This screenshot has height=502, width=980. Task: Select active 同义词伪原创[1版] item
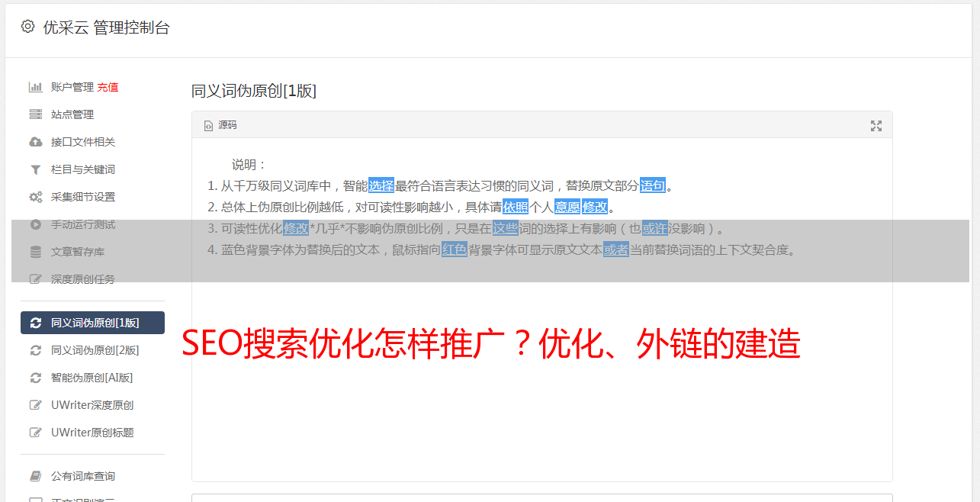click(x=92, y=323)
